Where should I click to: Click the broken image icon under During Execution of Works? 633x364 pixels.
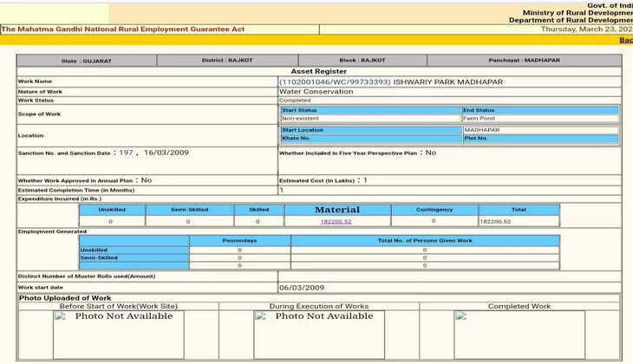pyautogui.click(x=260, y=317)
